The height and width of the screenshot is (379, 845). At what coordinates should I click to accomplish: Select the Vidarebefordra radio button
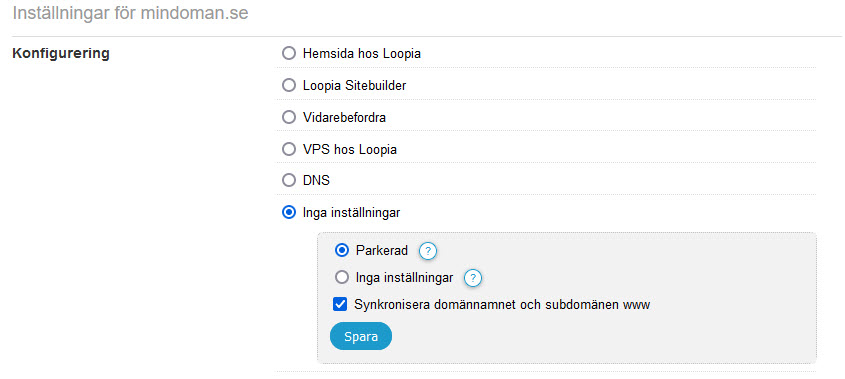coord(289,117)
